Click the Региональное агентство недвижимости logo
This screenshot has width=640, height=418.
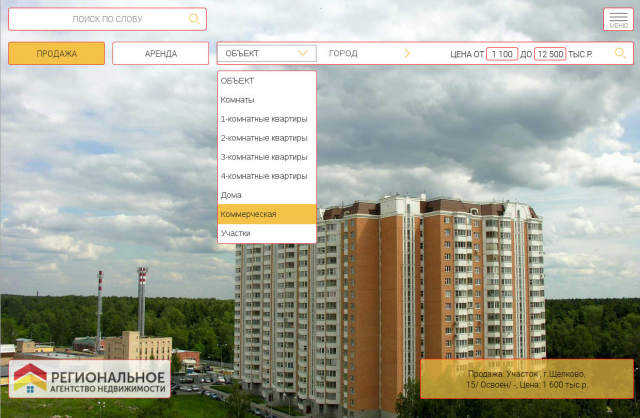[x=89, y=379]
